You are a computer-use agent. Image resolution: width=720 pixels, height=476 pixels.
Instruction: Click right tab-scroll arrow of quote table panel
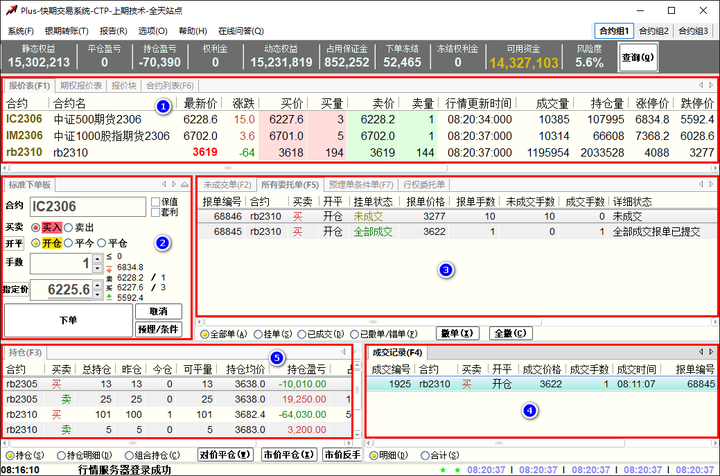click(711, 85)
